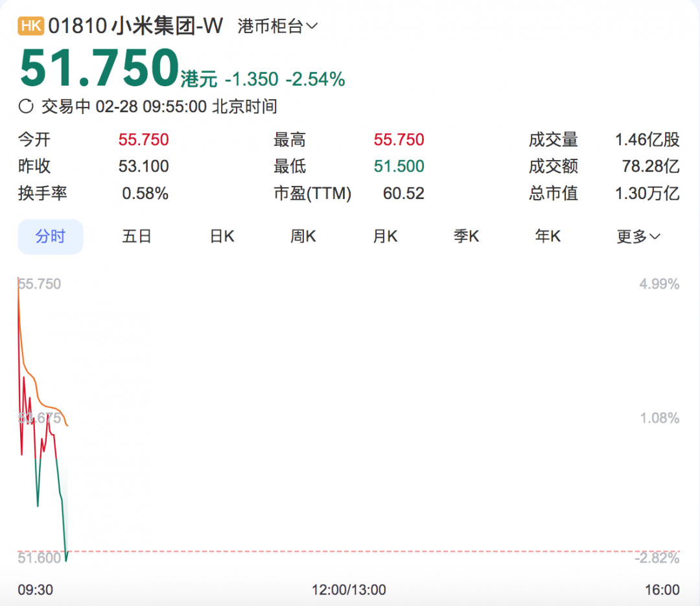
Task: Open the 月K chart tab
Action: pos(385,236)
